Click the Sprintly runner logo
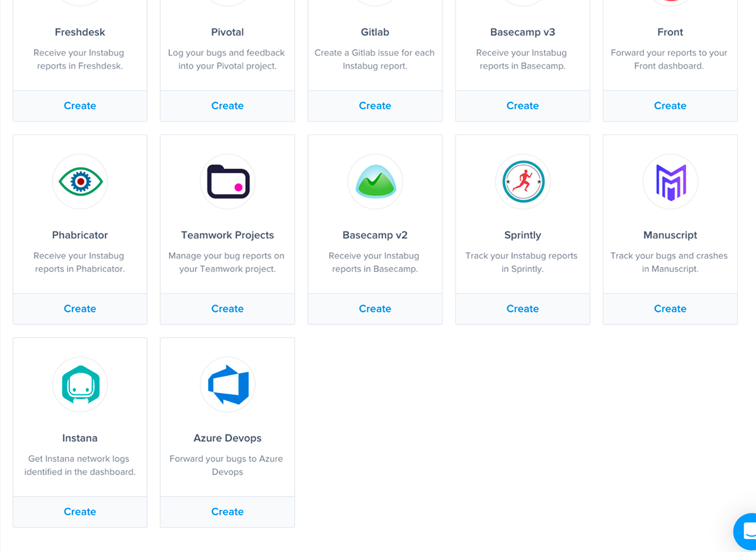The width and height of the screenshot is (756, 552). 523,182
